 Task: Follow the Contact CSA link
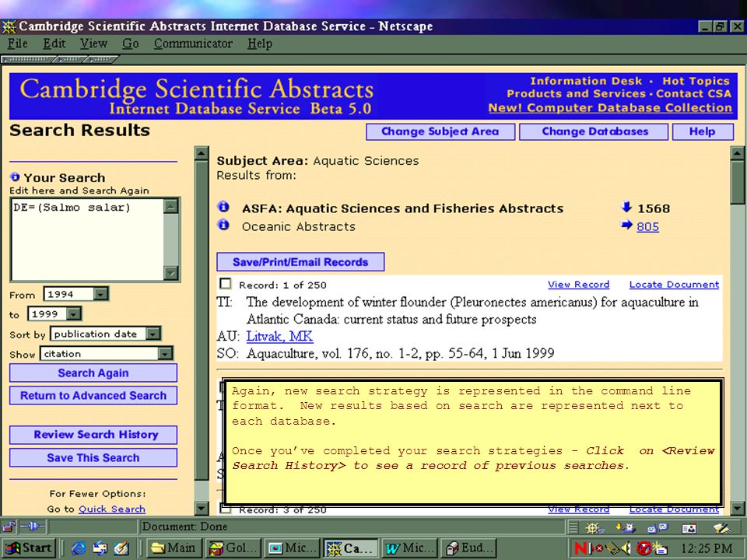tap(693, 94)
